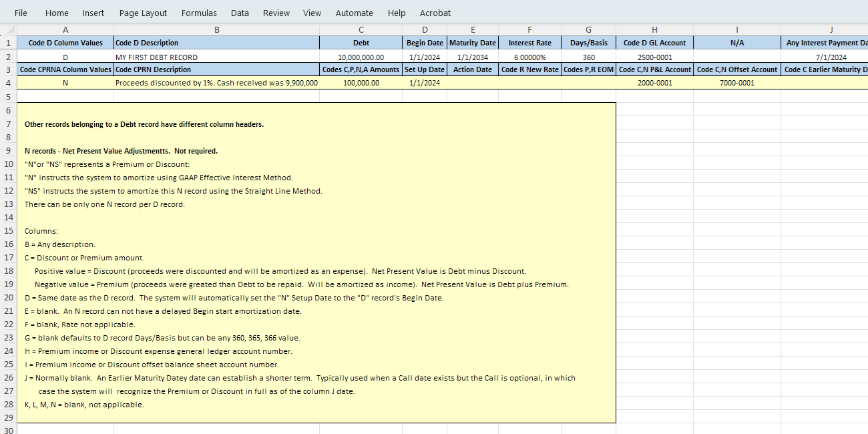Image resolution: width=868 pixels, height=434 pixels.
Task: Select column J header
Action: coord(825,29)
